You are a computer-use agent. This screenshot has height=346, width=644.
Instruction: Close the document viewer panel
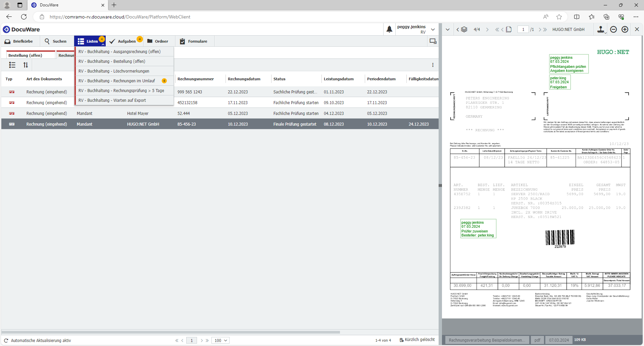(637, 30)
